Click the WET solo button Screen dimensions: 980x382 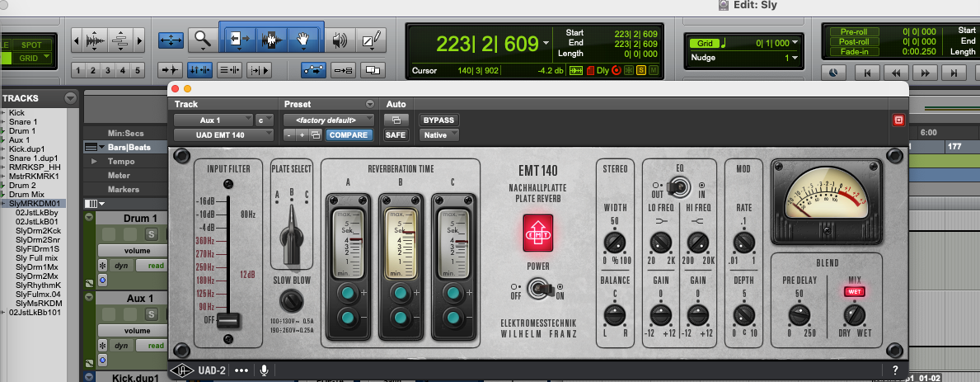(854, 291)
